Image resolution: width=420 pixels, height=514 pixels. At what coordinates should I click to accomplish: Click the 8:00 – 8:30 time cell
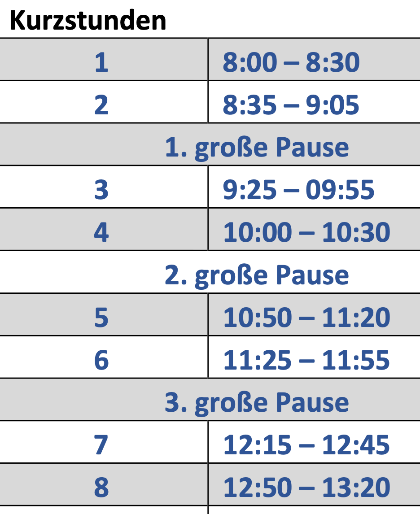coord(291,61)
